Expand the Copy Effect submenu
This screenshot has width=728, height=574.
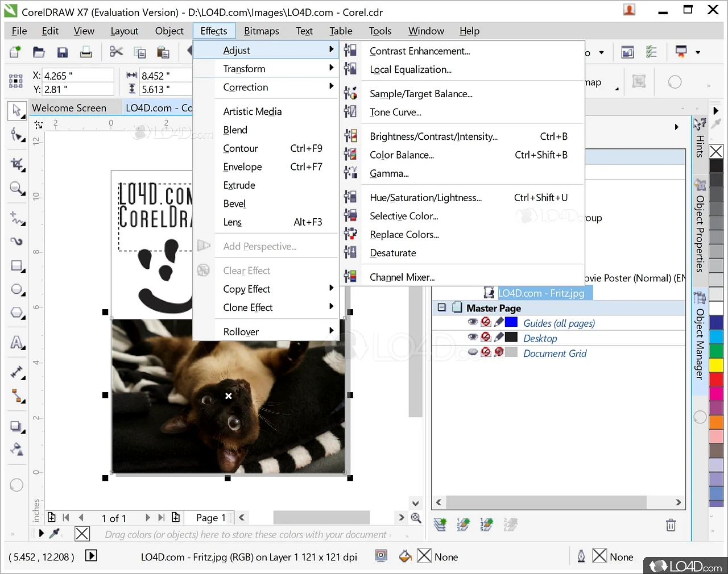[x=246, y=289]
